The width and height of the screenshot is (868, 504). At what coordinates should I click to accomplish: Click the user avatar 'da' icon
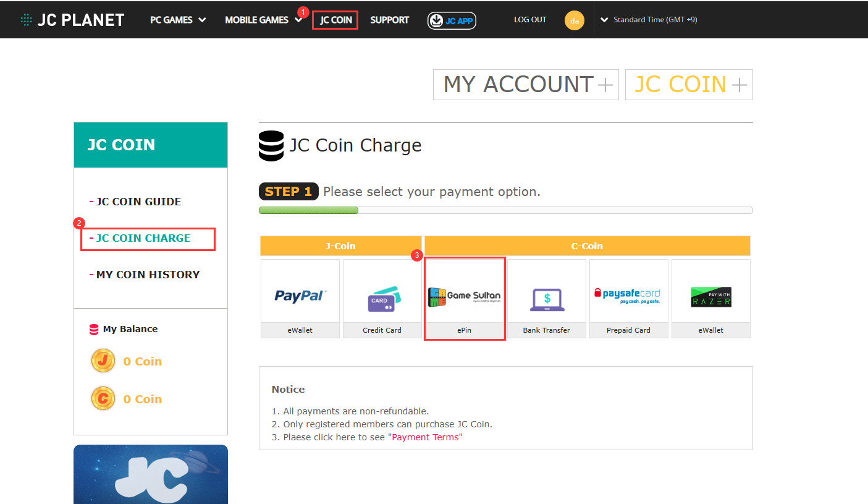pyautogui.click(x=574, y=20)
